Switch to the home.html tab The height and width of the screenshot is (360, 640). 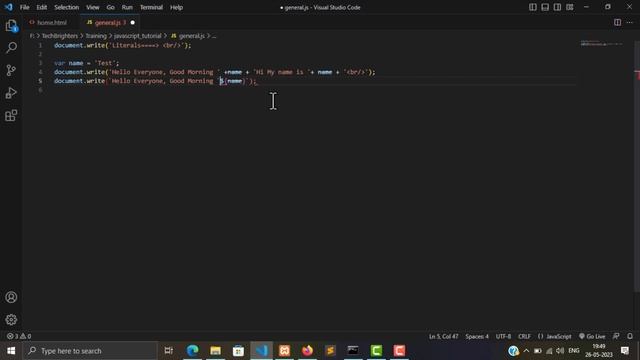[x=49, y=22]
